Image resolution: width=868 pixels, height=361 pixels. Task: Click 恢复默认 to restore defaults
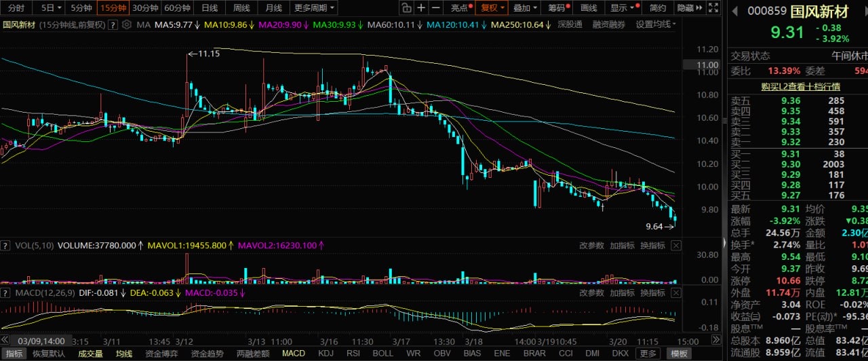(x=49, y=354)
